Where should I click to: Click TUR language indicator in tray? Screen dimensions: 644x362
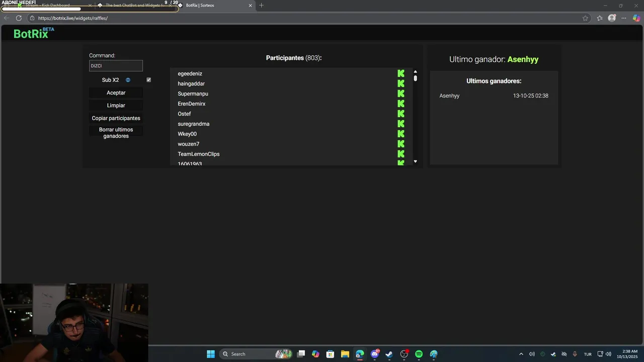pyautogui.click(x=588, y=354)
